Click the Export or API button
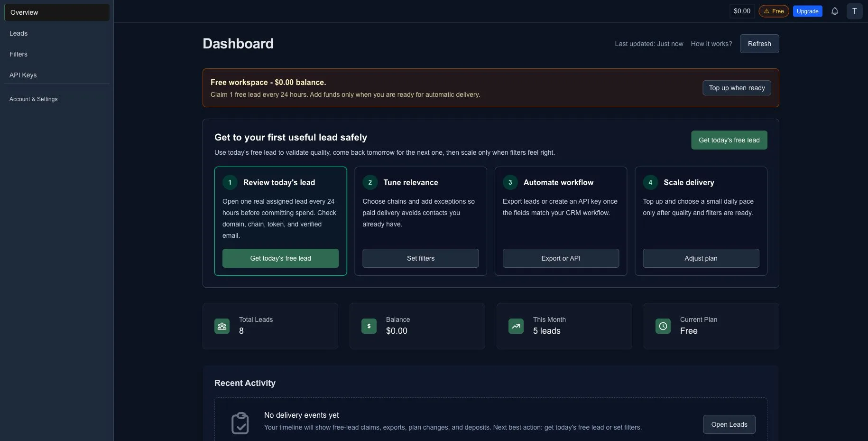This screenshot has width=868, height=441. point(561,258)
